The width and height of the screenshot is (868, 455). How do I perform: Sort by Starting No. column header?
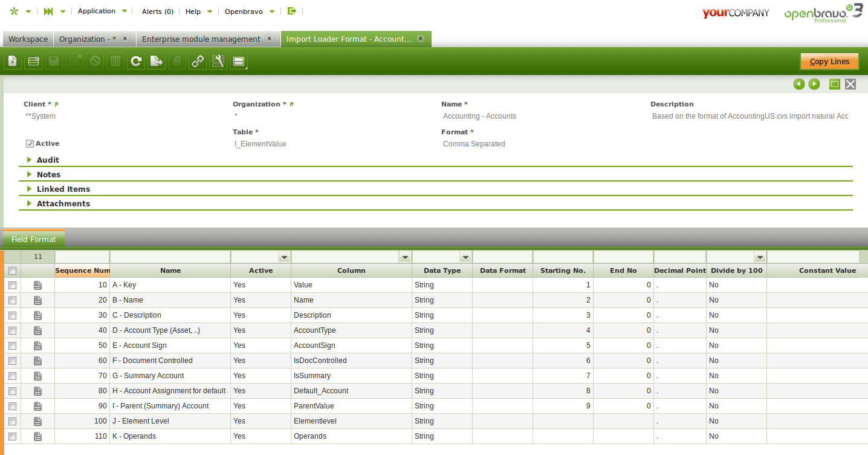point(562,270)
